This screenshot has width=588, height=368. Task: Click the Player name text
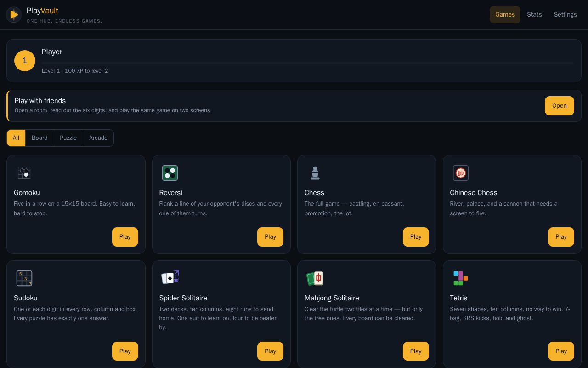click(52, 52)
